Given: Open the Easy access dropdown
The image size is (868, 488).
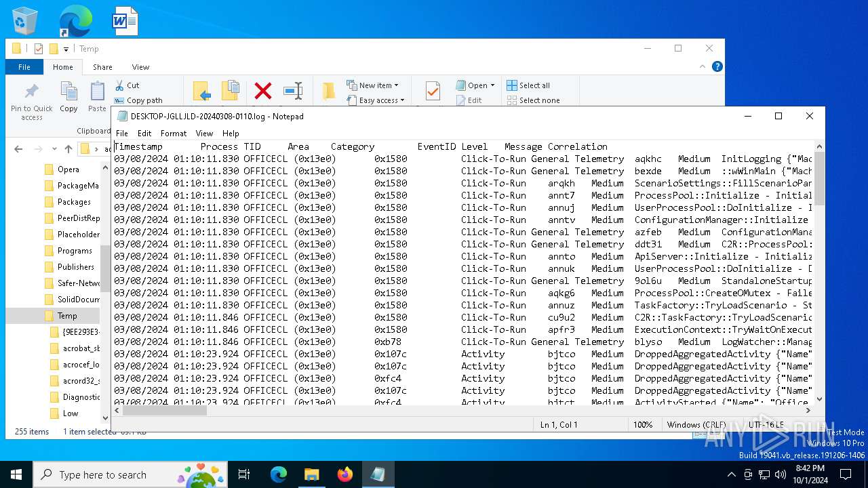Looking at the screenshot, I should pos(375,100).
